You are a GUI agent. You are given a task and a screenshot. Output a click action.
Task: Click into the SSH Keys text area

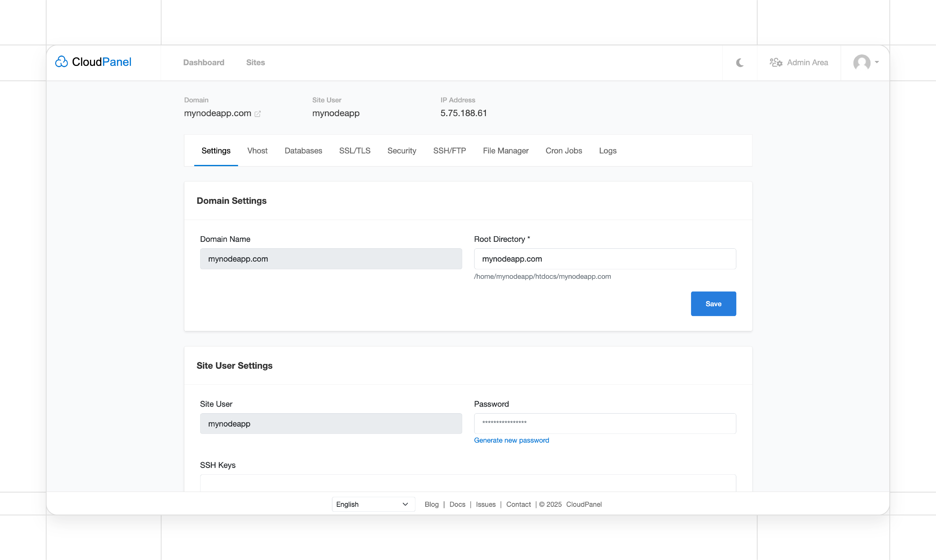468,483
